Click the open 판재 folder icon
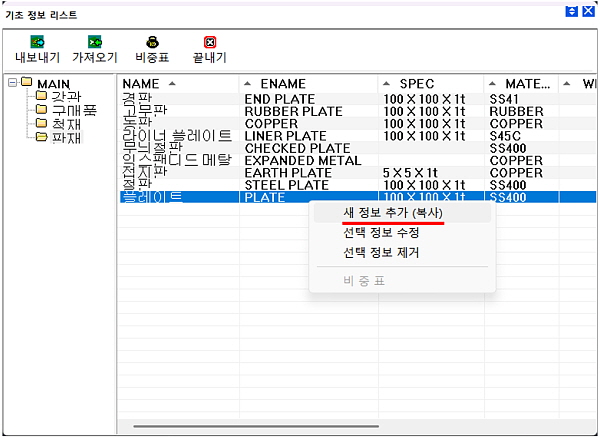Screen dimensions: 600x438 pos(41,137)
